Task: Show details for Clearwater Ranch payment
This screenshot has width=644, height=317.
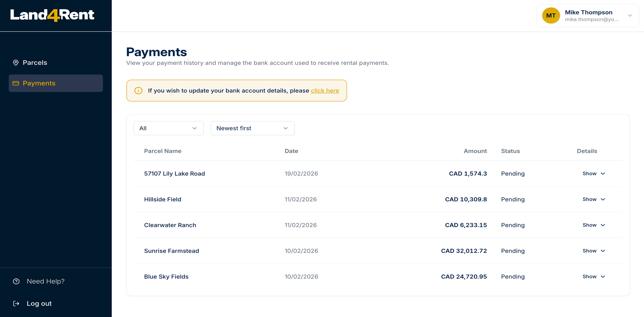Action: (593, 225)
